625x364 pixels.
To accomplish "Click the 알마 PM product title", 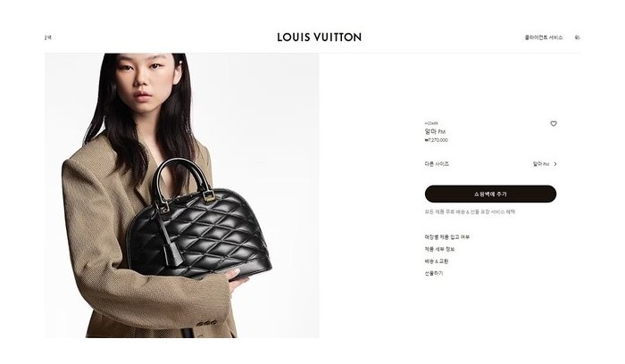I will pos(436,131).
